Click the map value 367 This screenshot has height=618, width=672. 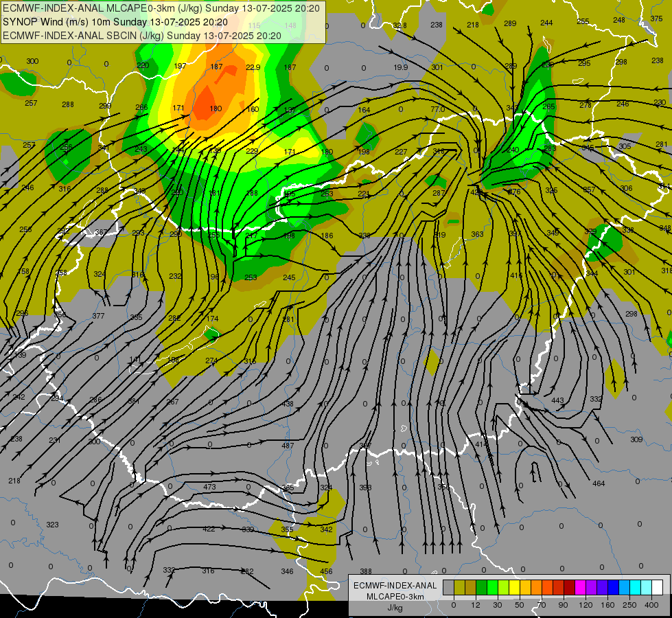click(x=102, y=232)
